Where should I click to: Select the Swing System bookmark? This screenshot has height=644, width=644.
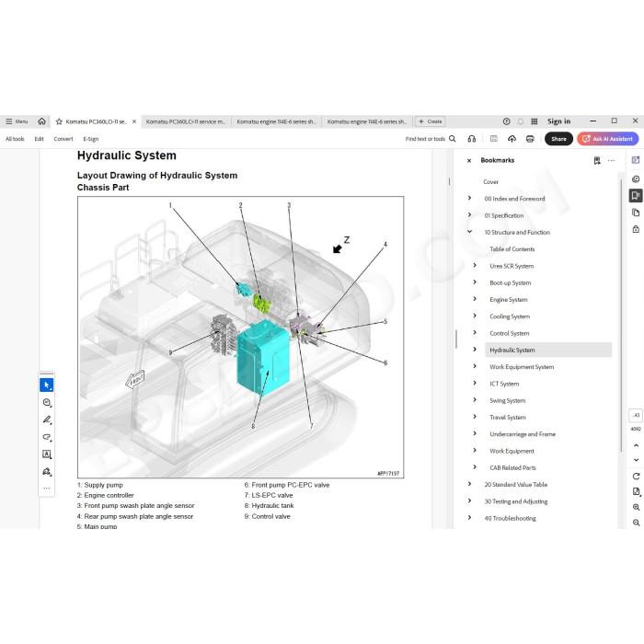[507, 400]
